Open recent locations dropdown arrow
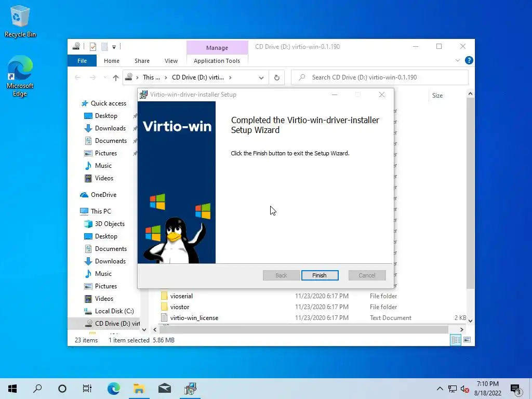 click(x=105, y=78)
